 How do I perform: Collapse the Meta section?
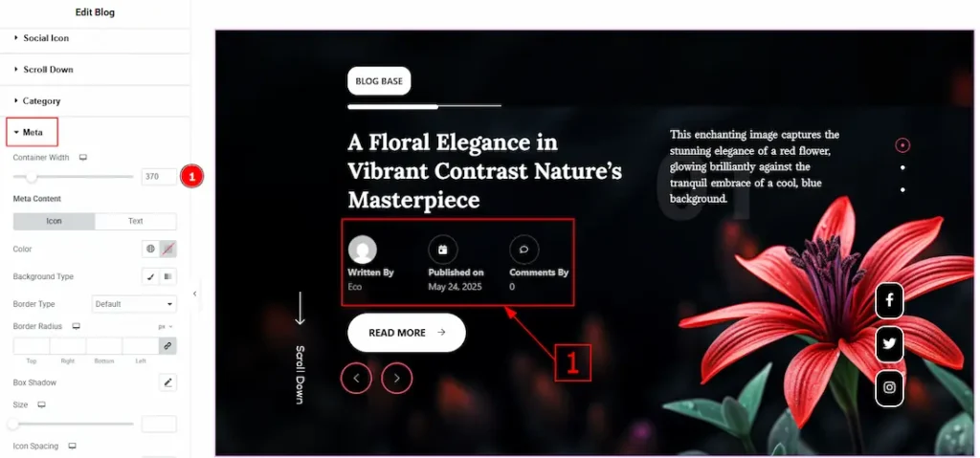pos(33,132)
